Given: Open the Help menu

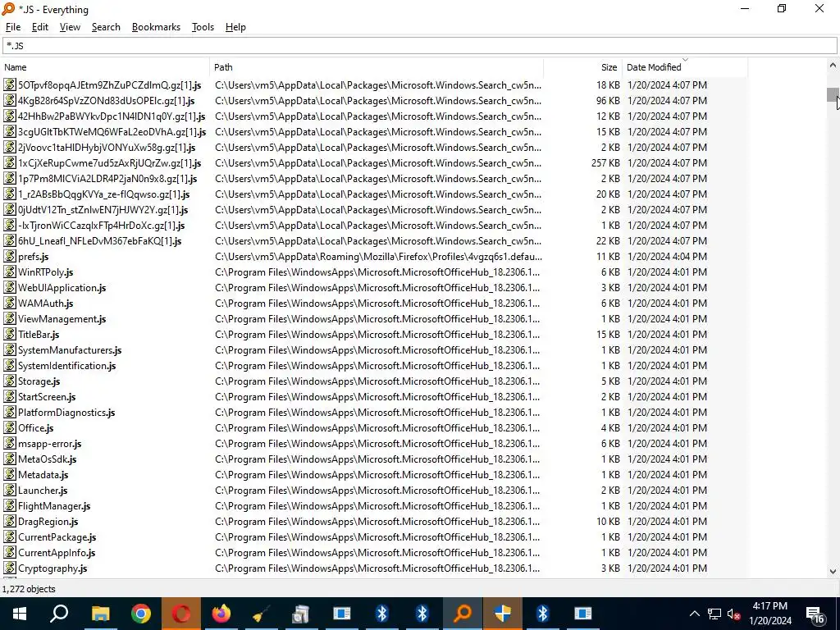Looking at the screenshot, I should pos(235,27).
